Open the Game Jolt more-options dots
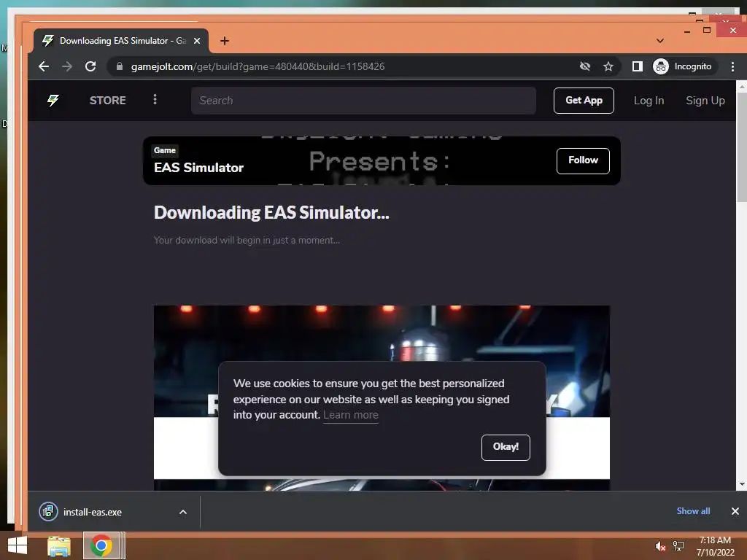The width and height of the screenshot is (747, 560). coord(155,99)
